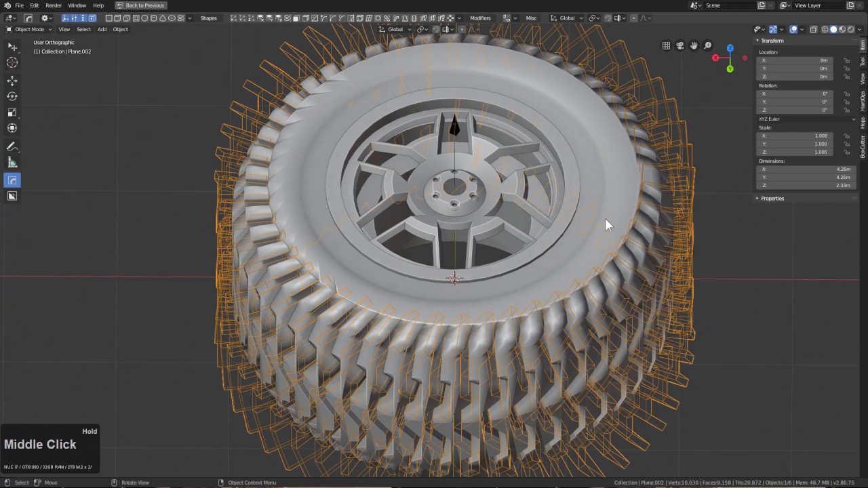Screen dimensions: 868x488
Task: Toggle viewport overlays display
Action: point(793,29)
